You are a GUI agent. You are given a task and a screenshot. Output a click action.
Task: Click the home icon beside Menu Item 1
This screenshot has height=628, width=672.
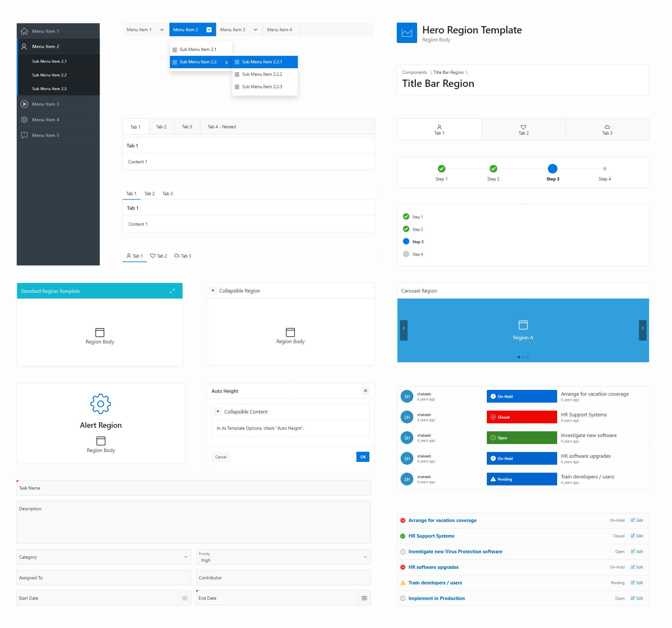[24, 31]
